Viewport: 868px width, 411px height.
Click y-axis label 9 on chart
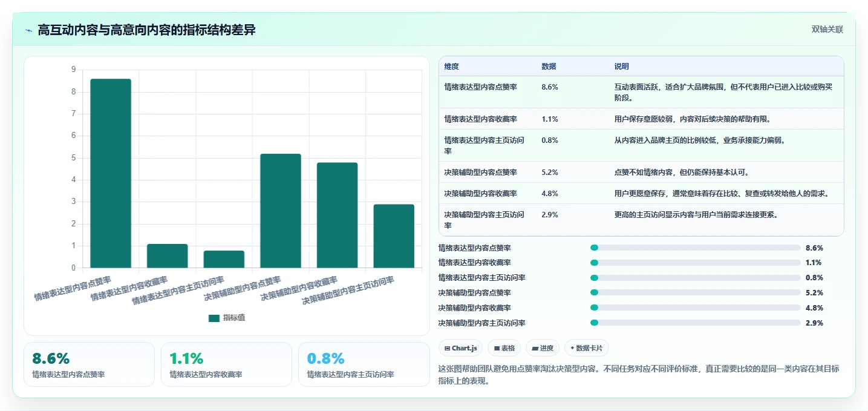coord(73,70)
